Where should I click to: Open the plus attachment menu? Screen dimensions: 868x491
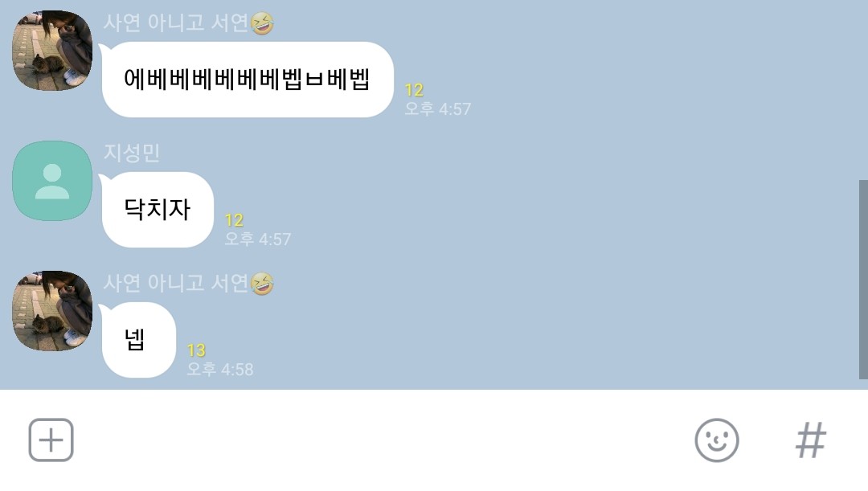[51, 440]
